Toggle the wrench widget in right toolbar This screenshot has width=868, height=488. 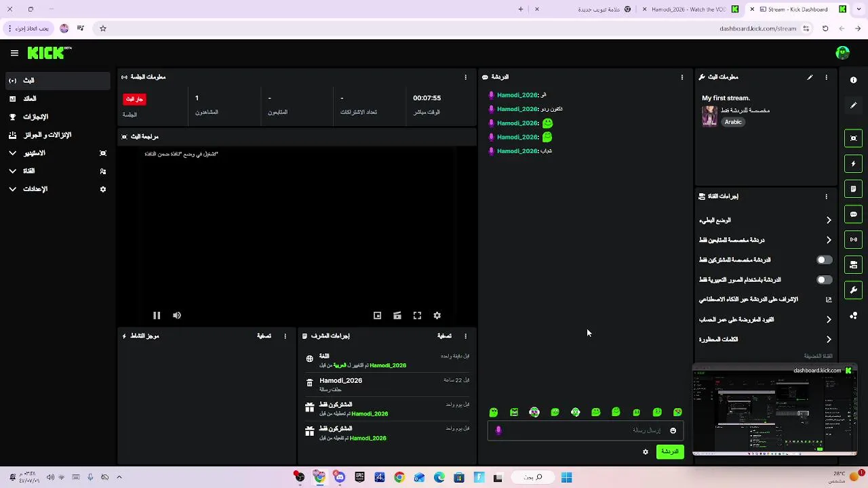tap(853, 290)
